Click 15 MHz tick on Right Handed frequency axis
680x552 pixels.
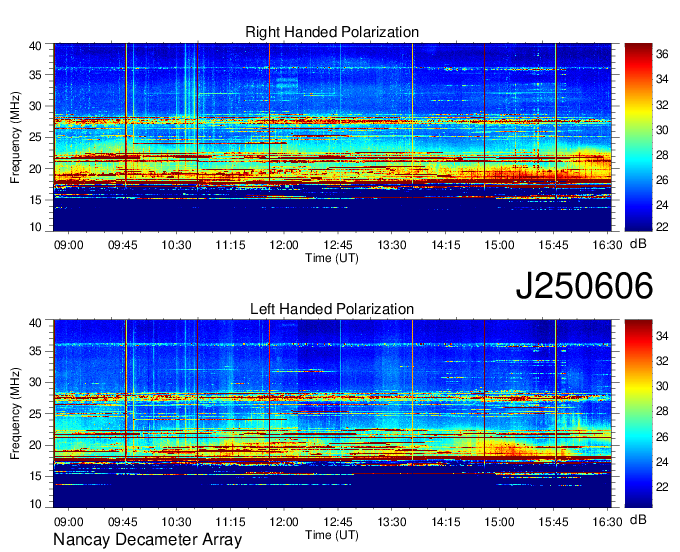35,200
